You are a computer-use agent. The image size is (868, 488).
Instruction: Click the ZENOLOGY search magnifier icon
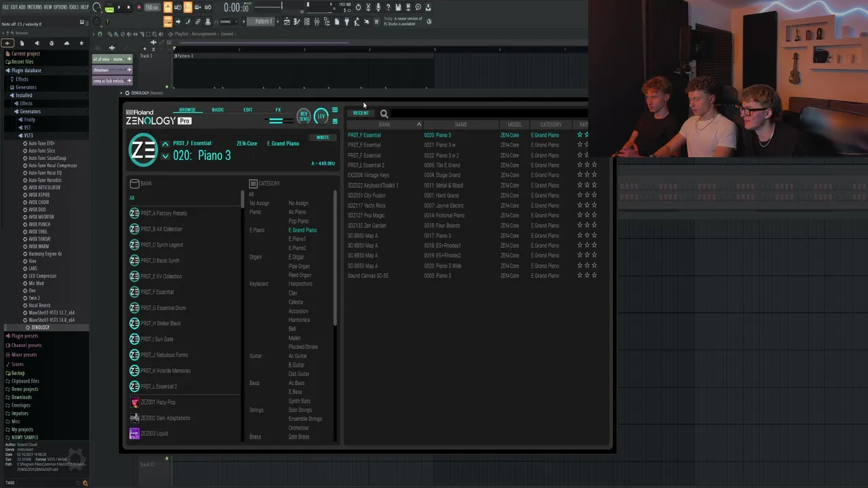pos(384,114)
